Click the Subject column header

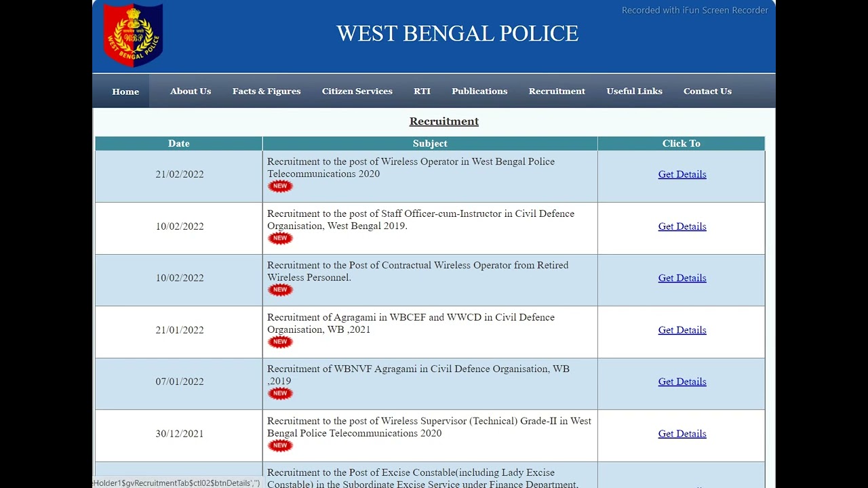pos(430,144)
